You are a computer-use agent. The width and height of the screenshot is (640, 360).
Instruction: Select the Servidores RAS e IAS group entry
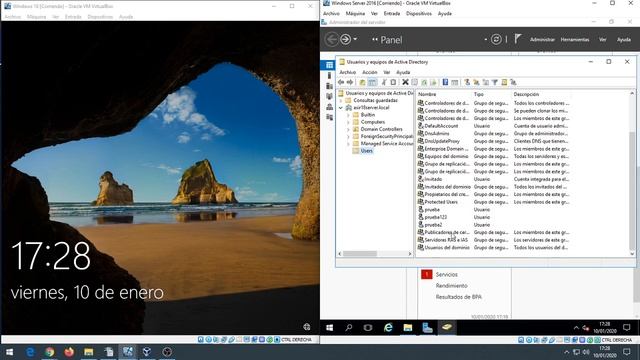[446, 240]
